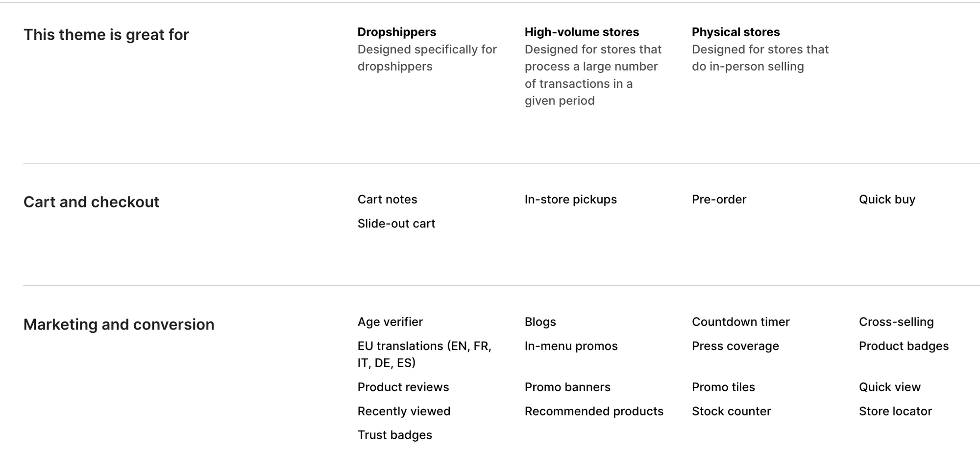Select In-store pickups feature
The width and height of the screenshot is (980, 451).
(x=570, y=200)
